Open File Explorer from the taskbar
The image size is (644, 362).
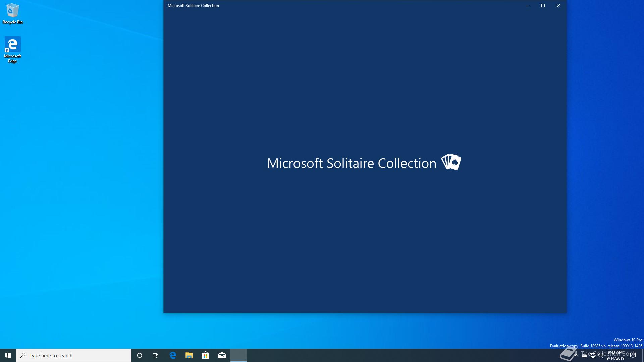(x=189, y=355)
